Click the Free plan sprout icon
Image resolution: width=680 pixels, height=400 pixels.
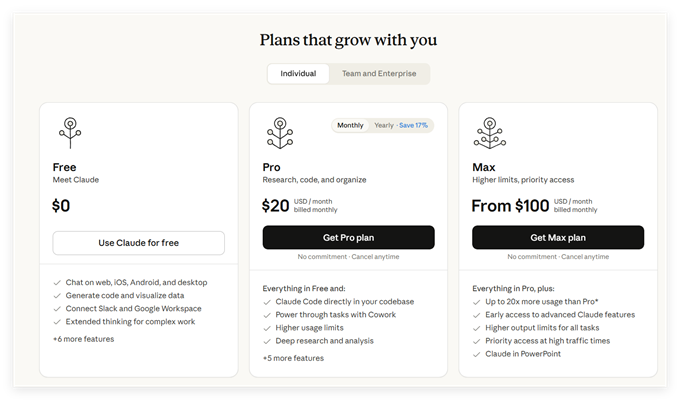coord(69,132)
